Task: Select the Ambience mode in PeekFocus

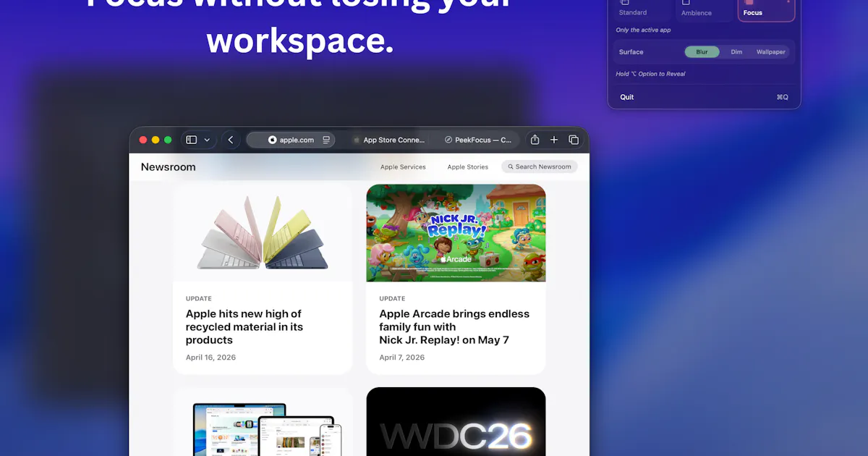Action: [x=704, y=9]
